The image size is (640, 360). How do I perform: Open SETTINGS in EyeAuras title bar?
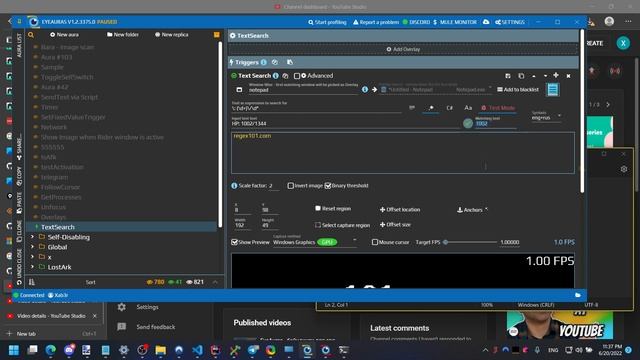510,22
